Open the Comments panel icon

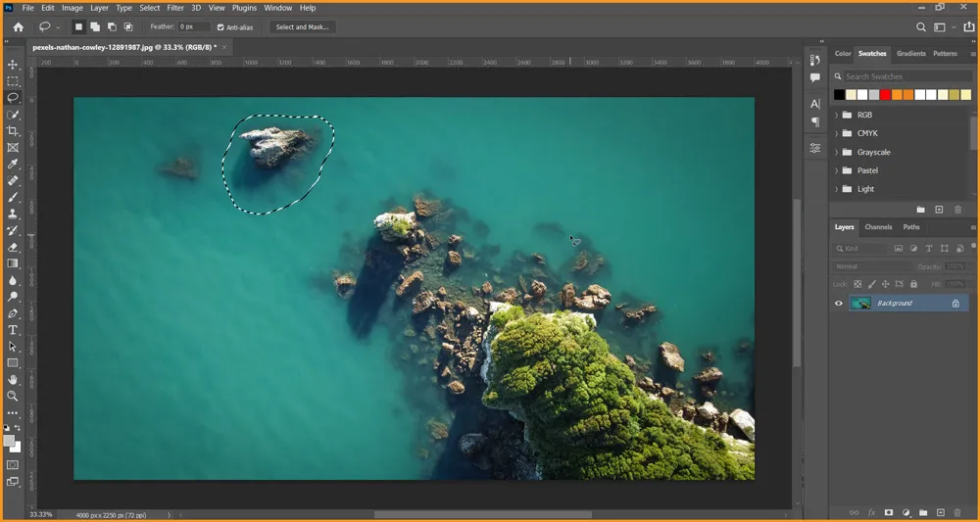pyautogui.click(x=815, y=78)
